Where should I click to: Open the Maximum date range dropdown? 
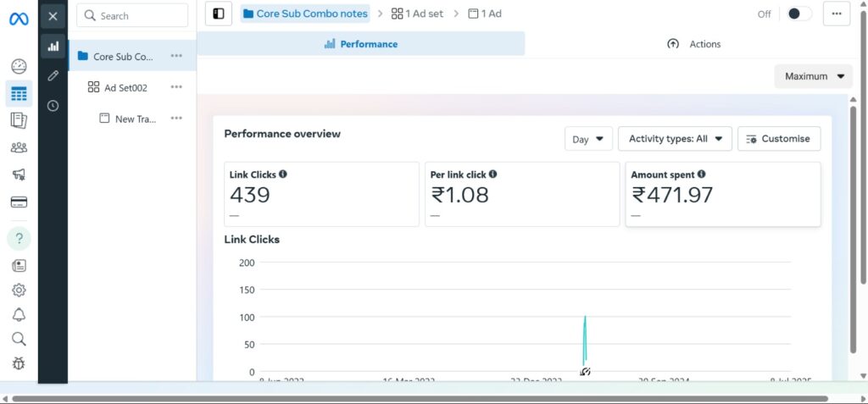click(x=813, y=76)
